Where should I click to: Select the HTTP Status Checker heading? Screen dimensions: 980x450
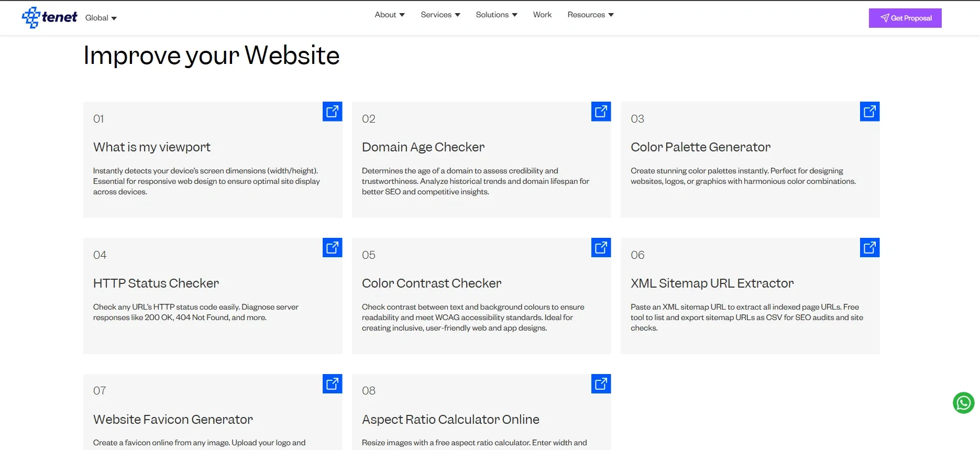pos(156,283)
